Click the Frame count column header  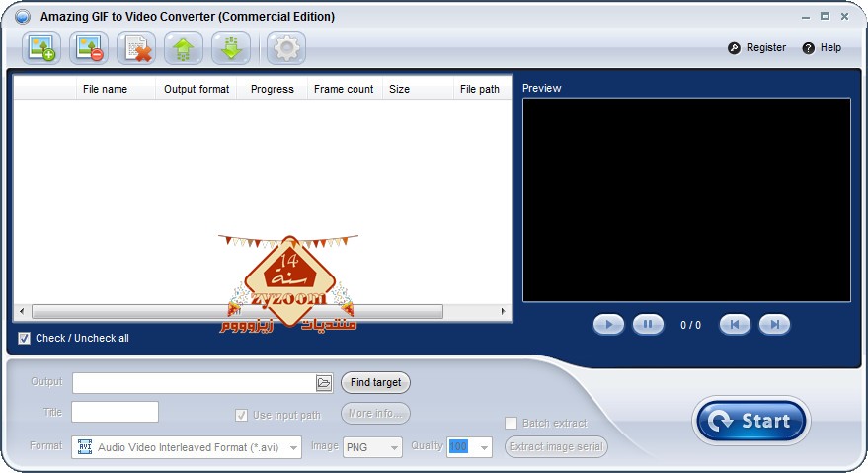click(x=344, y=89)
